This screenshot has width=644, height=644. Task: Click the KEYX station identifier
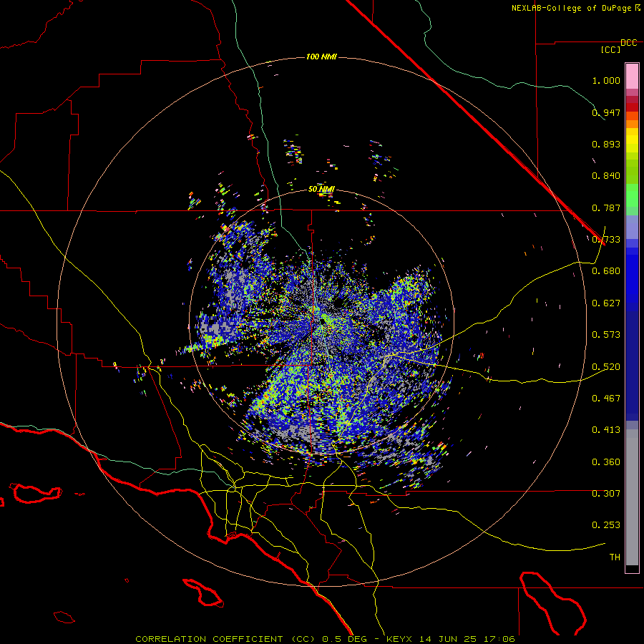coord(400,639)
